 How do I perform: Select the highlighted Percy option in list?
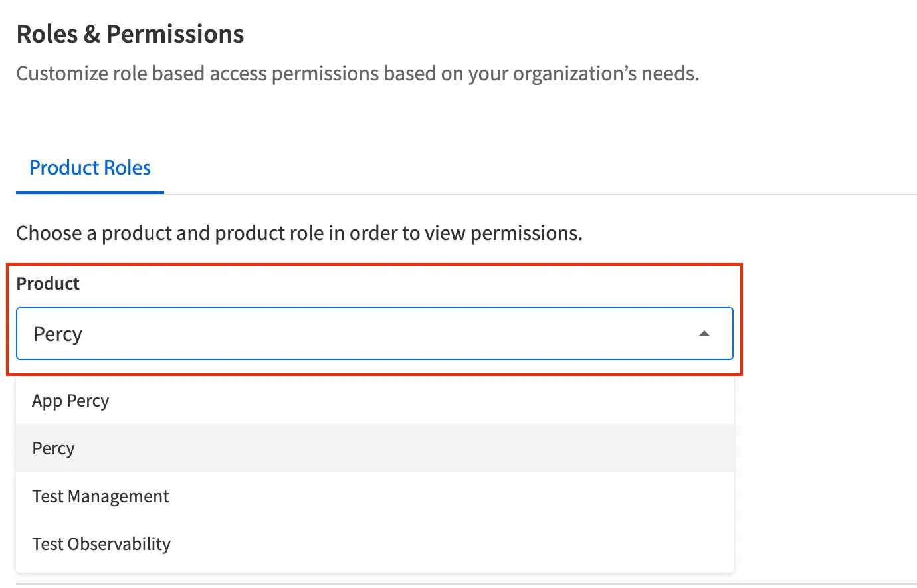pyautogui.click(x=53, y=448)
